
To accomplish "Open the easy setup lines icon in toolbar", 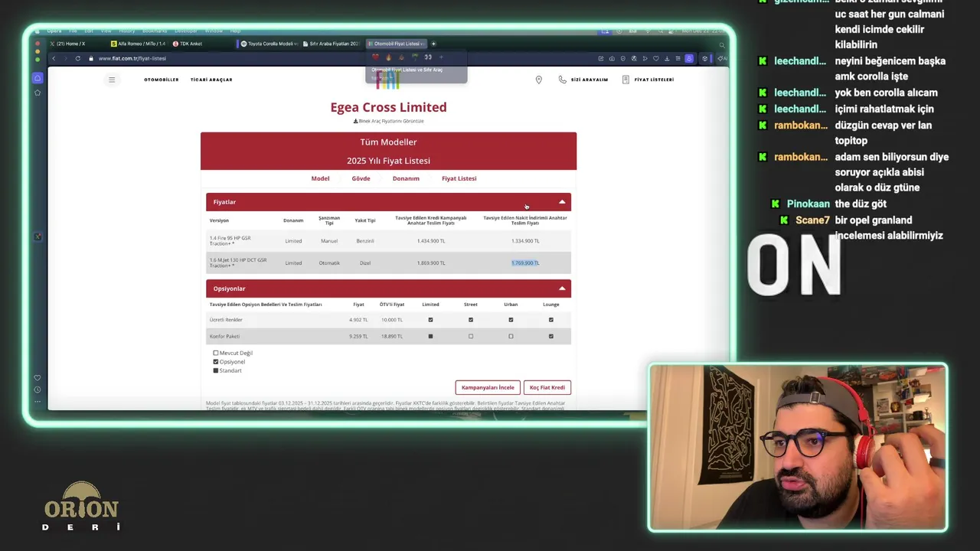I will pos(678,58).
